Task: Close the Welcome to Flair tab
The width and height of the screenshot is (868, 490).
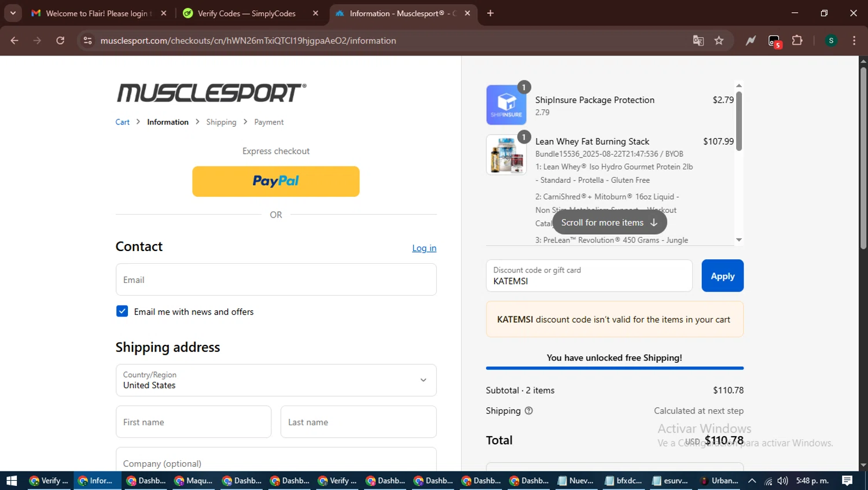Action: pos(164,13)
